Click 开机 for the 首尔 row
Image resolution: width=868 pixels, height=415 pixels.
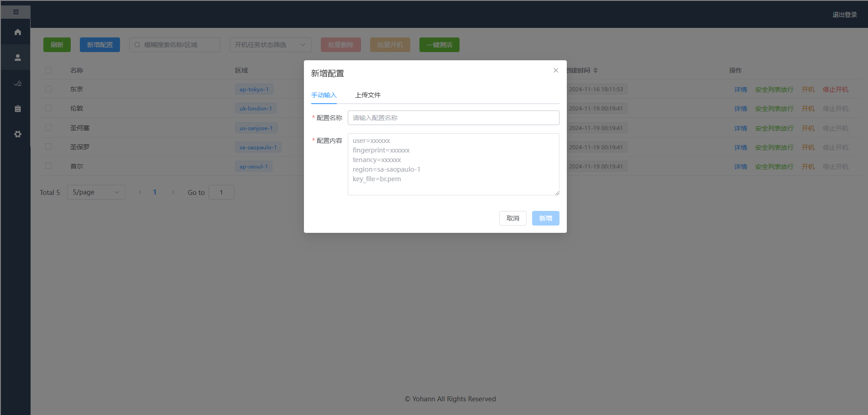808,167
